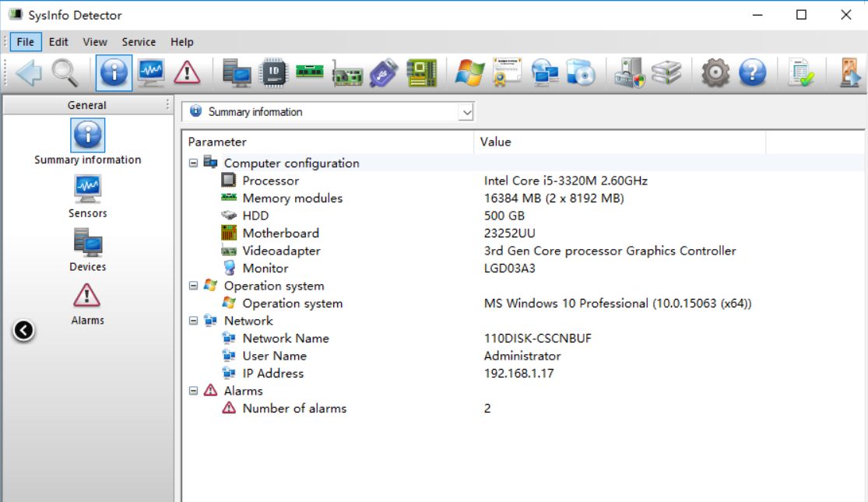This screenshot has width=868, height=502.
Task: Select the IP Address row
Action: pyautogui.click(x=523, y=374)
